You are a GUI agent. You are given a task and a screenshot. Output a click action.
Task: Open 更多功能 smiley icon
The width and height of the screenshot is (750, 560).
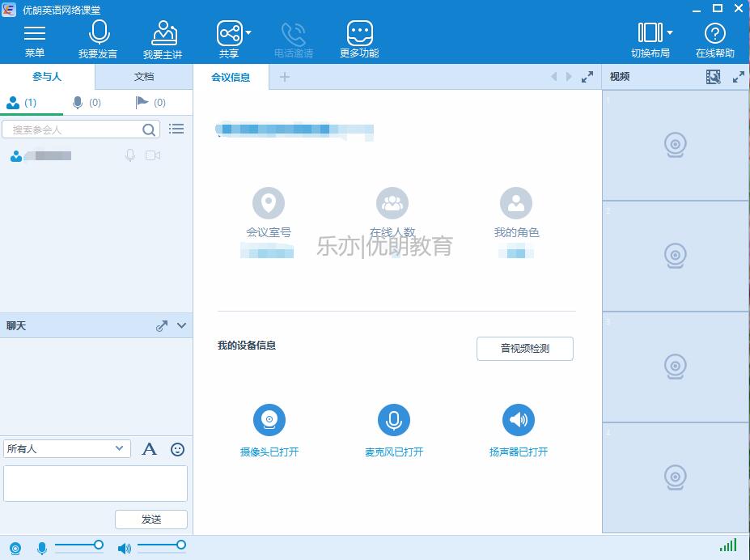(359, 33)
